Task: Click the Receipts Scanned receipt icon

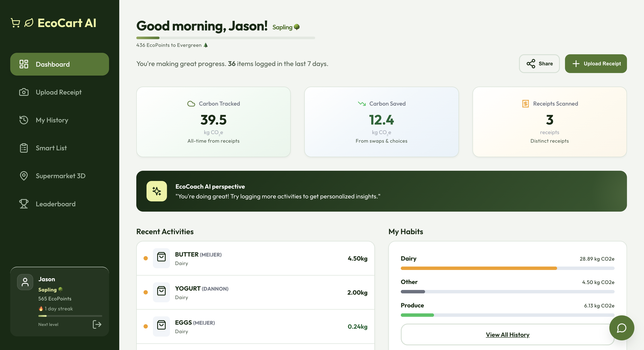Action: [525, 103]
